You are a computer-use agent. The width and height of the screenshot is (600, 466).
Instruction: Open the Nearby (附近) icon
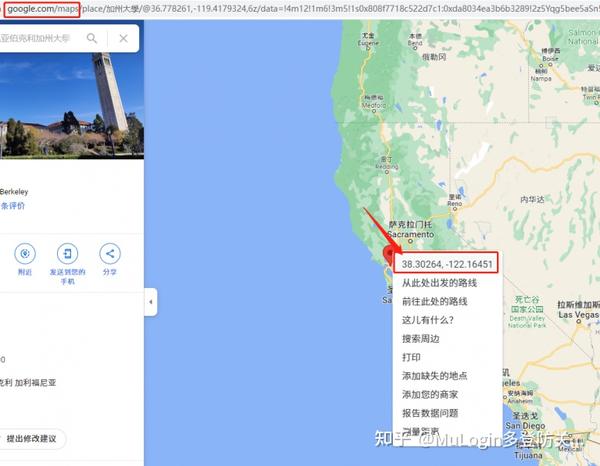coord(25,253)
